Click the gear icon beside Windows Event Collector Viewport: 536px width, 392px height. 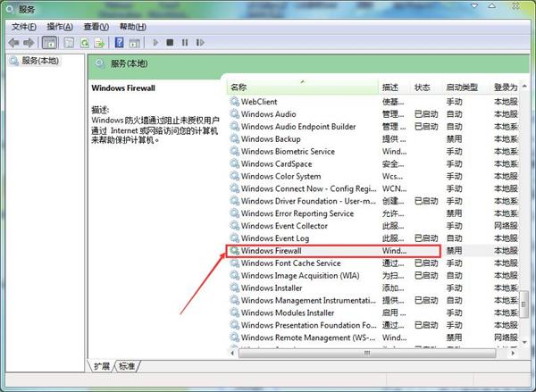click(234, 226)
